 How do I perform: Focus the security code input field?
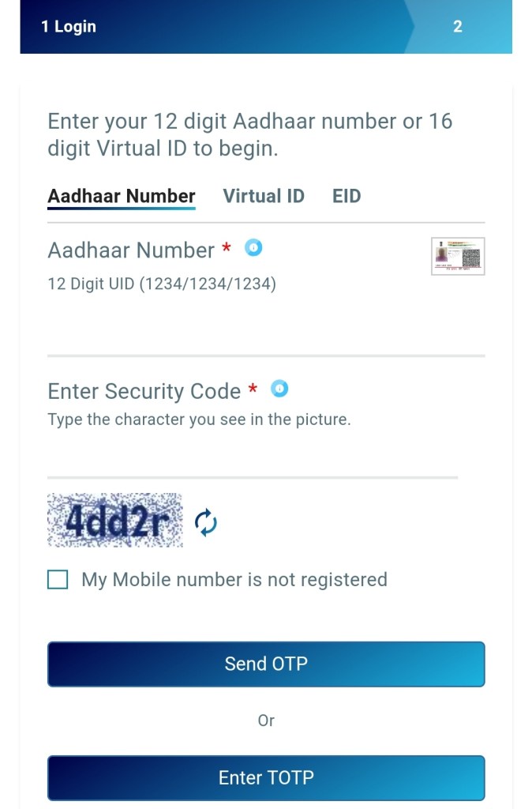(253, 458)
